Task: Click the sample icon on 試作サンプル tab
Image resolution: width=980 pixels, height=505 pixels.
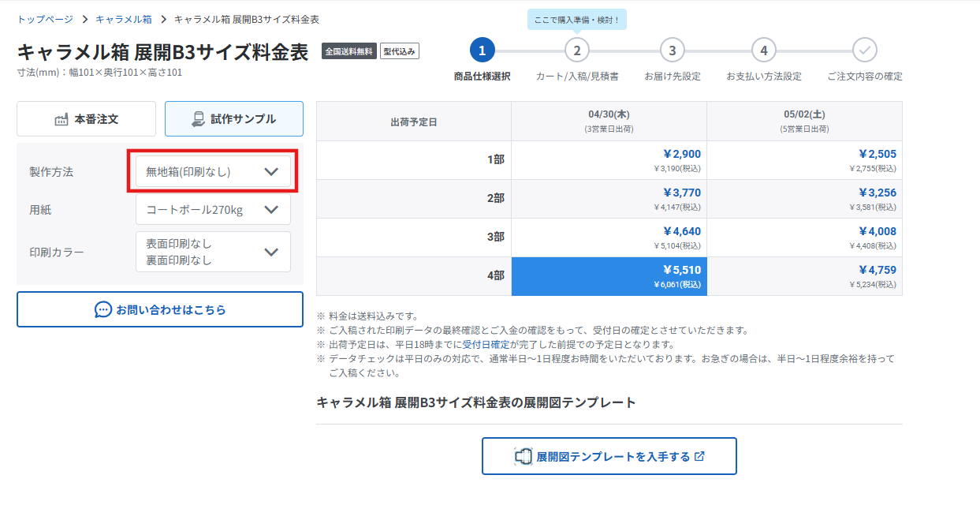Action: point(198,119)
